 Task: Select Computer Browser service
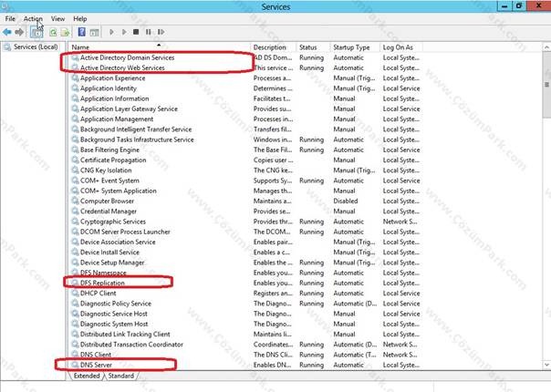coord(107,201)
